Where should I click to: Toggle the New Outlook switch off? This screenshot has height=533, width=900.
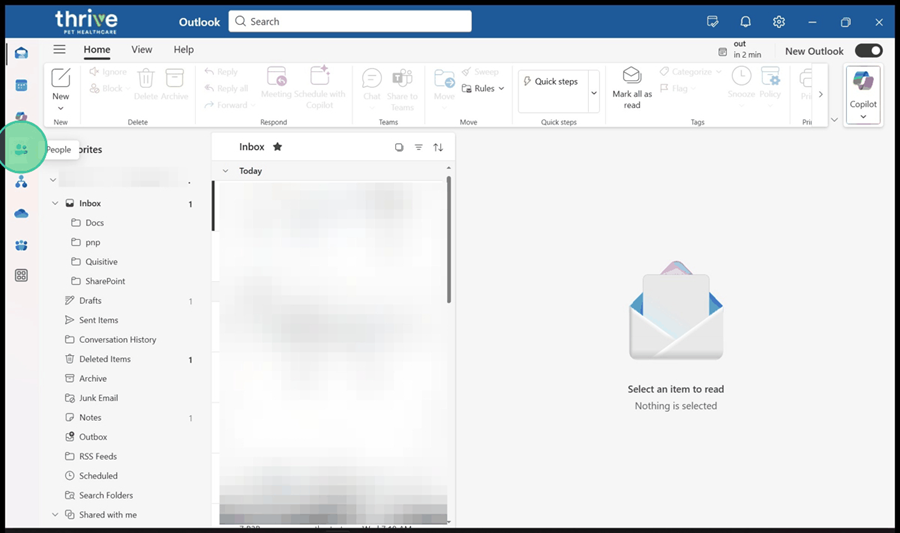click(868, 51)
